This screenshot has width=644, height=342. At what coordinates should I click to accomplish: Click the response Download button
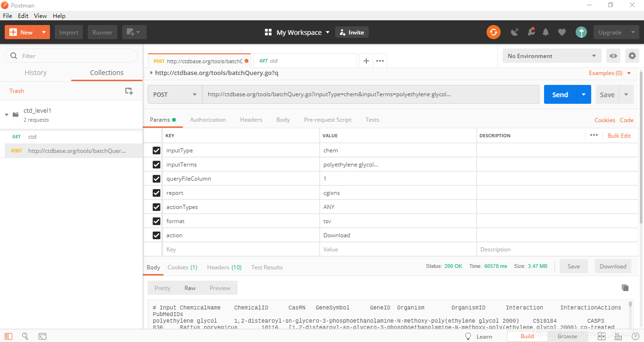click(x=613, y=266)
